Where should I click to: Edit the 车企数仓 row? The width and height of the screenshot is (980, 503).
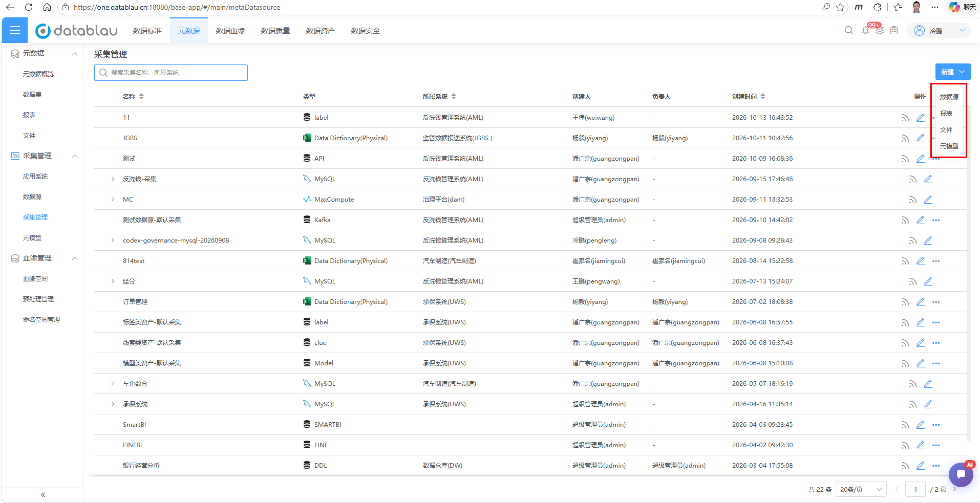coord(928,384)
